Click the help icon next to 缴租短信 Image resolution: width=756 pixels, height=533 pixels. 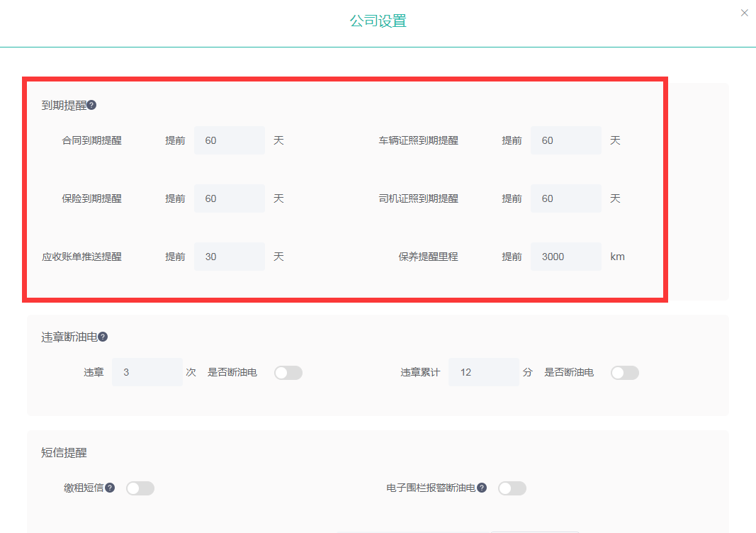[x=110, y=488]
